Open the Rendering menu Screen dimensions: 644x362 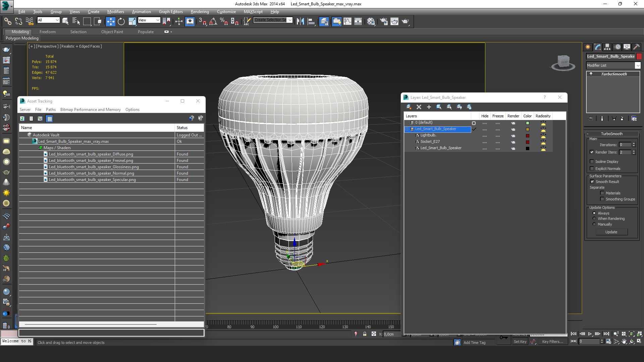click(200, 12)
